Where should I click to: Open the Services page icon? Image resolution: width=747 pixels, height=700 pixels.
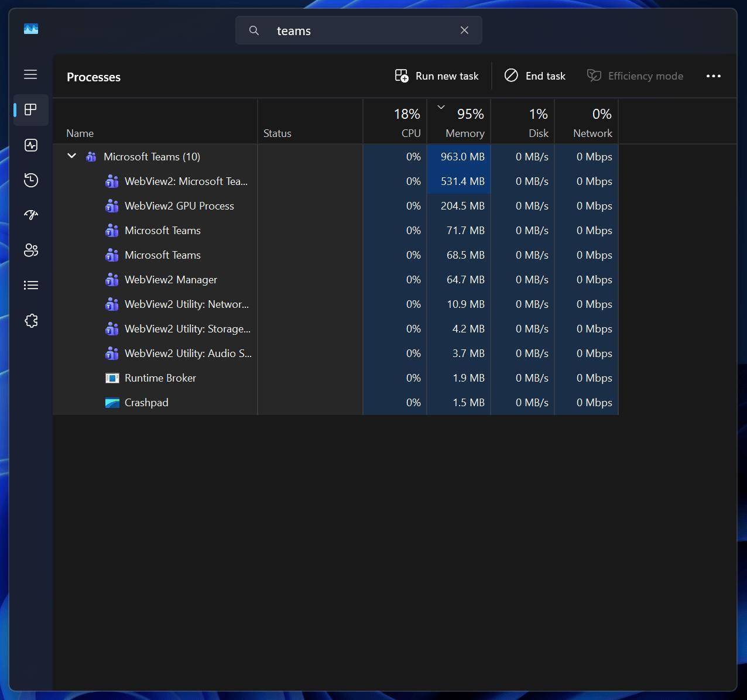point(31,321)
